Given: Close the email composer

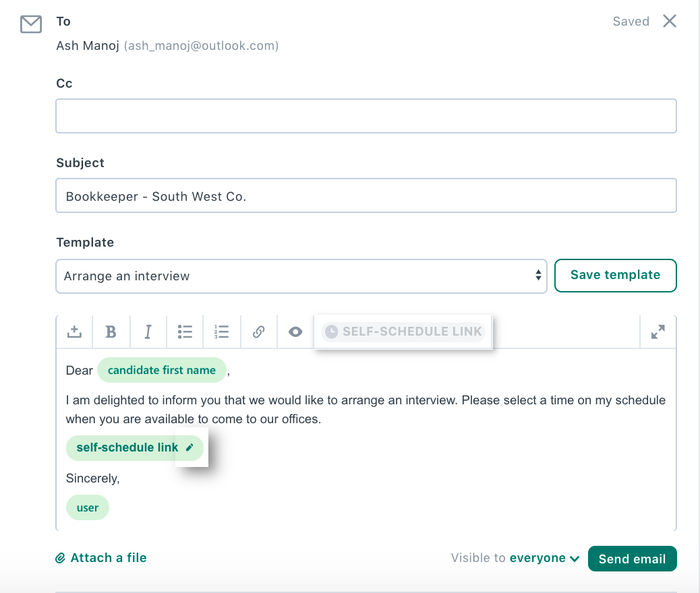Looking at the screenshot, I should [669, 21].
